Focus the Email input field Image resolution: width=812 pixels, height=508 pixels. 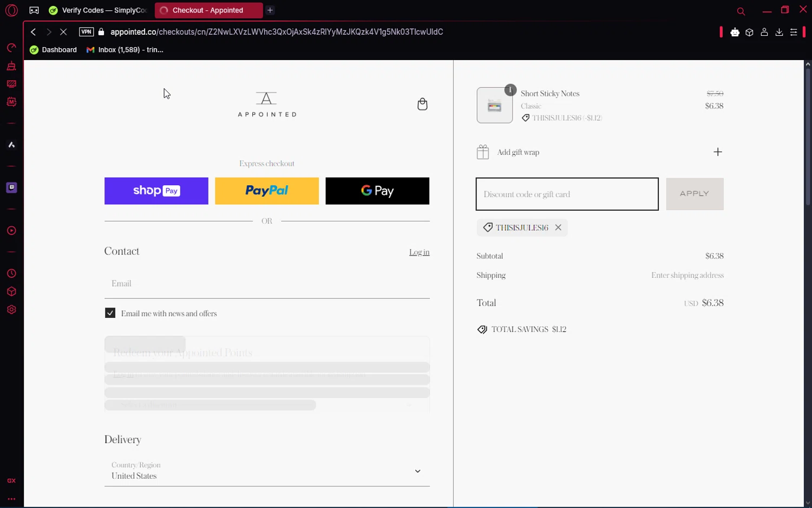pos(267,284)
